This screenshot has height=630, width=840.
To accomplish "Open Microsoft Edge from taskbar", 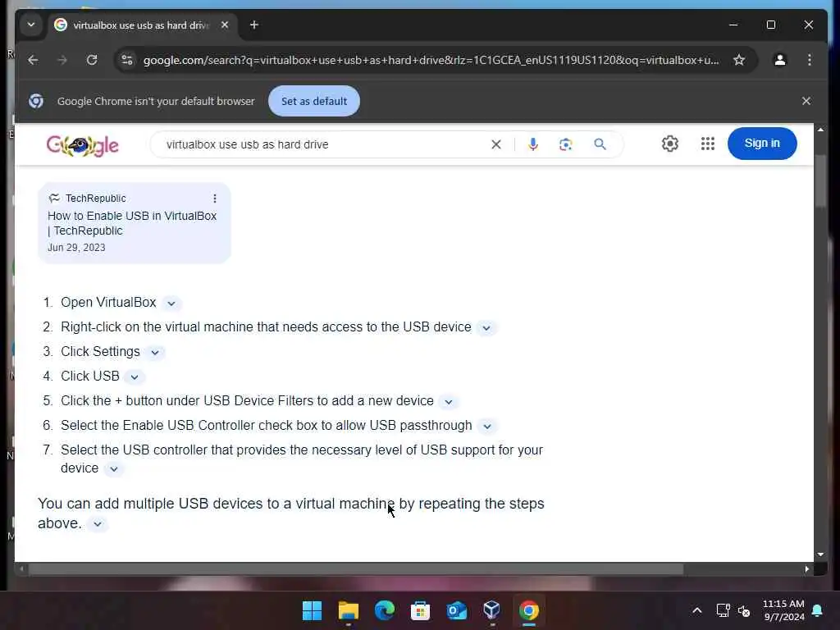I will 384,610.
